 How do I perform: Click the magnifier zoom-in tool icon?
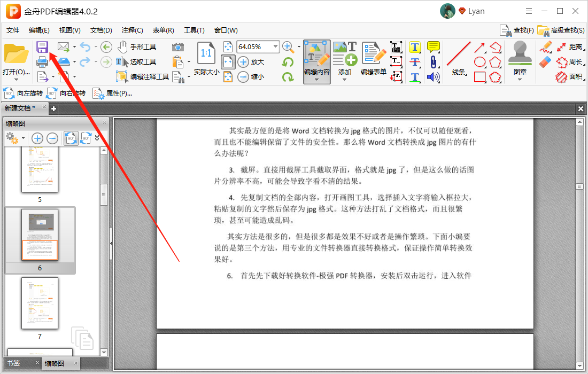(288, 47)
